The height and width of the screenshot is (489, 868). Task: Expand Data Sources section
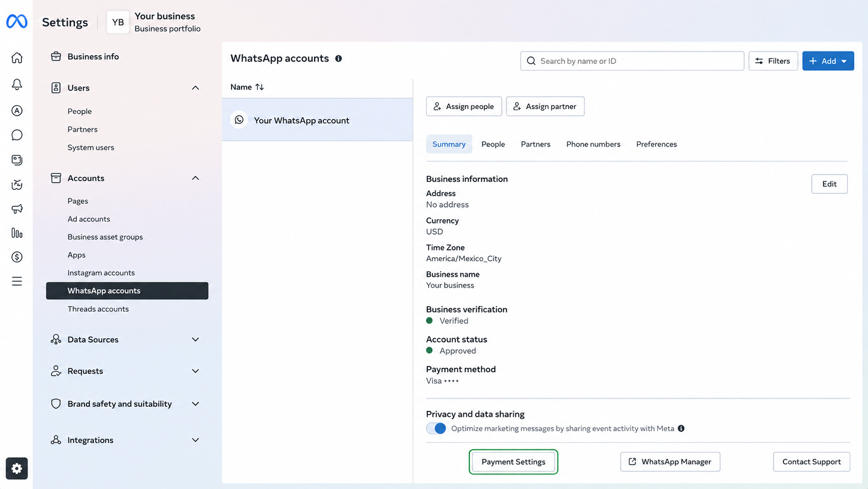[x=195, y=340]
